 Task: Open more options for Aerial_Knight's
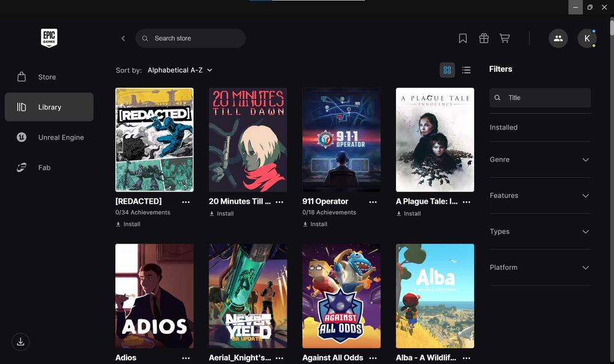tap(279, 358)
